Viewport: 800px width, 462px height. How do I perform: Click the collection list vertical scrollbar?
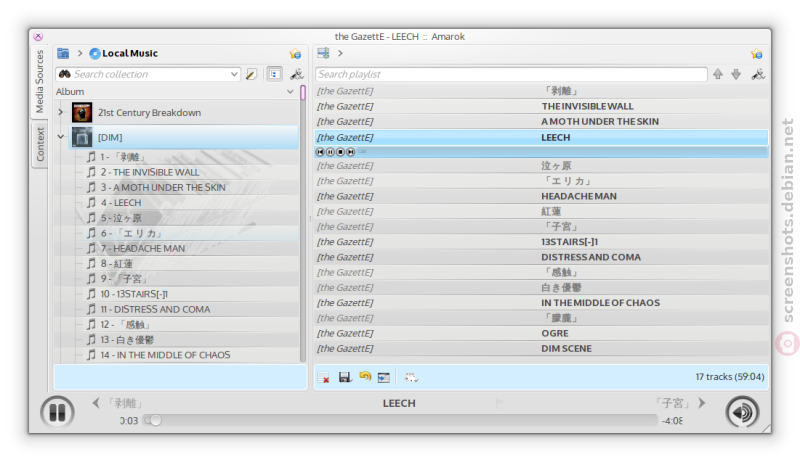[x=303, y=224]
